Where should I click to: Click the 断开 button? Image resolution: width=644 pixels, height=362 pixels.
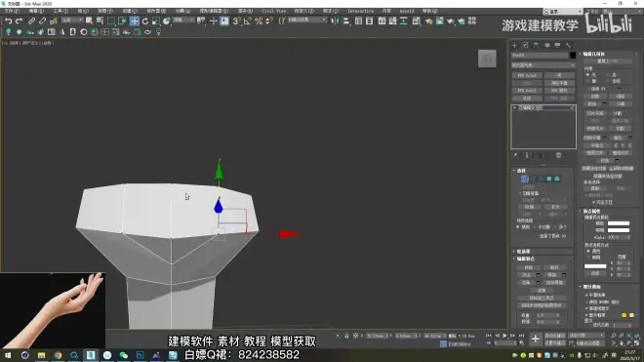(554, 267)
